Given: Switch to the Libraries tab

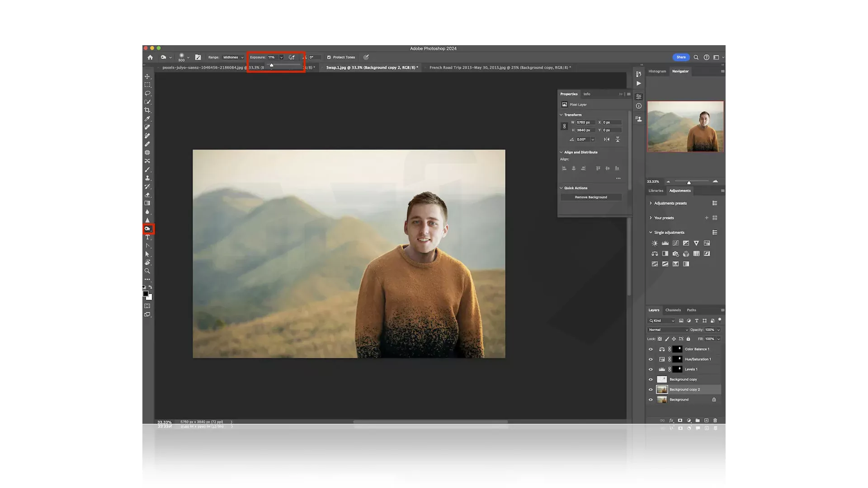Looking at the screenshot, I should tap(656, 191).
